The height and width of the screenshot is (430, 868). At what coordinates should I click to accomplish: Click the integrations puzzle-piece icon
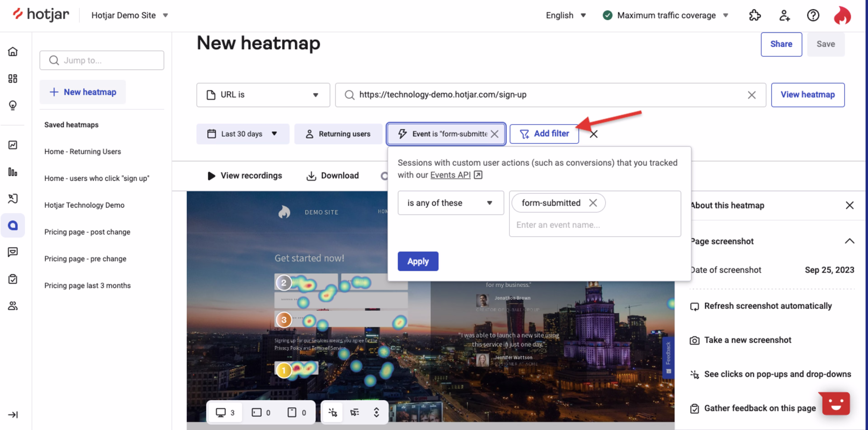pos(755,15)
